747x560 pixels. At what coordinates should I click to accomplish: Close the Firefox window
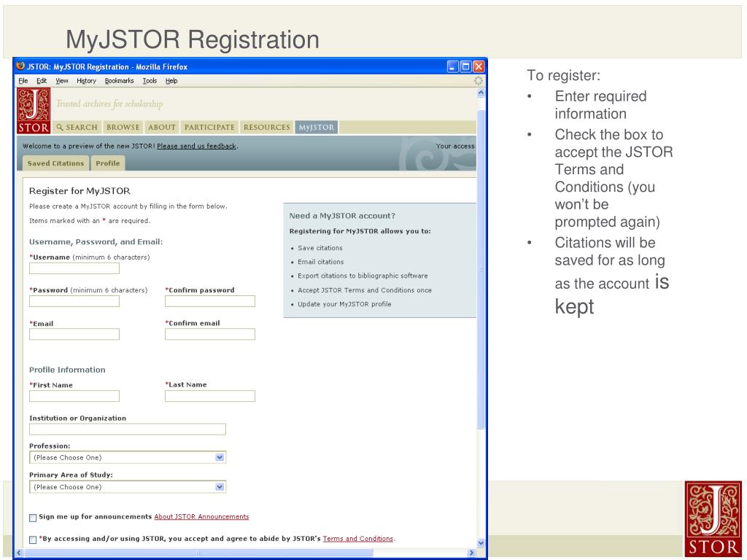[x=479, y=66]
